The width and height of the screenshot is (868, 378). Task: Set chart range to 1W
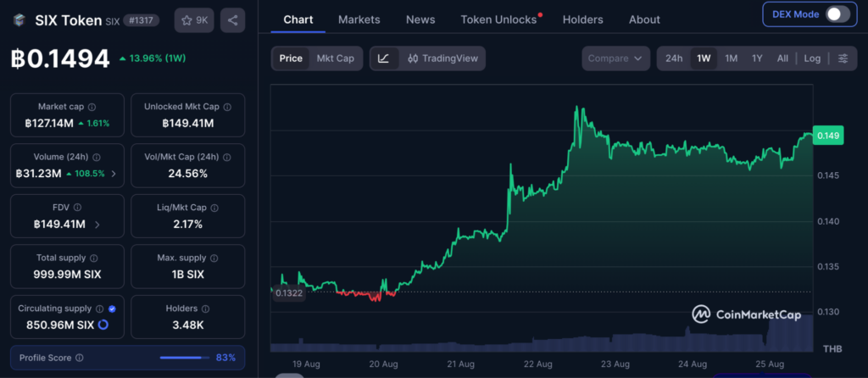click(704, 58)
